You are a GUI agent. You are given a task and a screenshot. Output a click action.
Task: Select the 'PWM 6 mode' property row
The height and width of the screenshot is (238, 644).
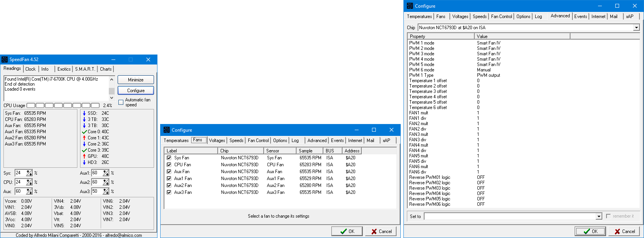click(523, 70)
